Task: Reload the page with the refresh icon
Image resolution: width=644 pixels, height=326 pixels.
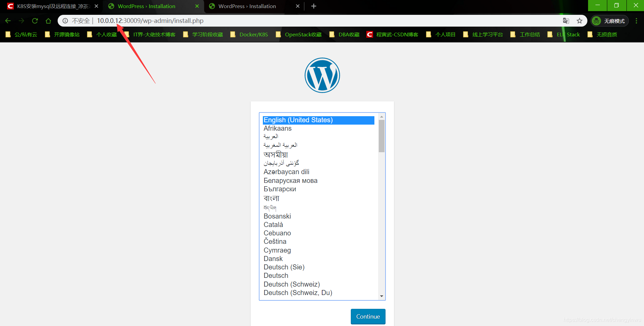Action: click(x=35, y=21)
